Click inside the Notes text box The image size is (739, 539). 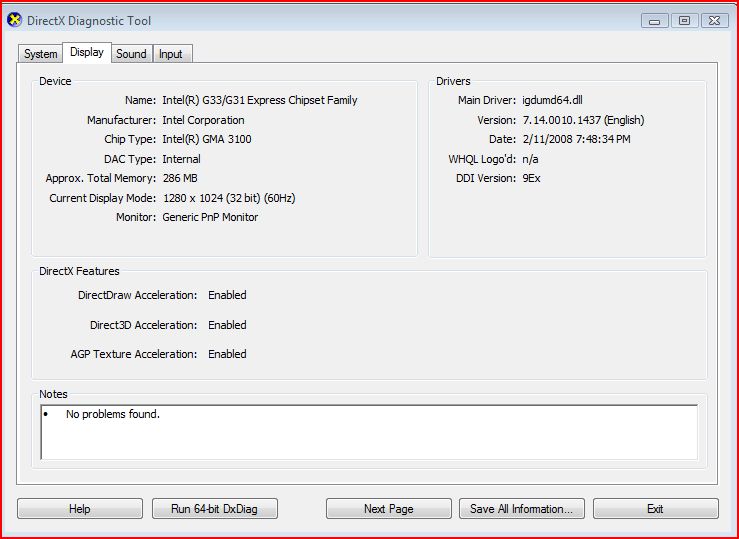tap(369, 432)
